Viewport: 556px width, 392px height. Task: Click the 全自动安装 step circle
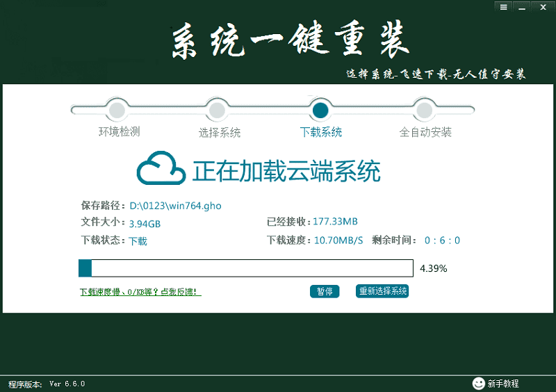[425, 111]
